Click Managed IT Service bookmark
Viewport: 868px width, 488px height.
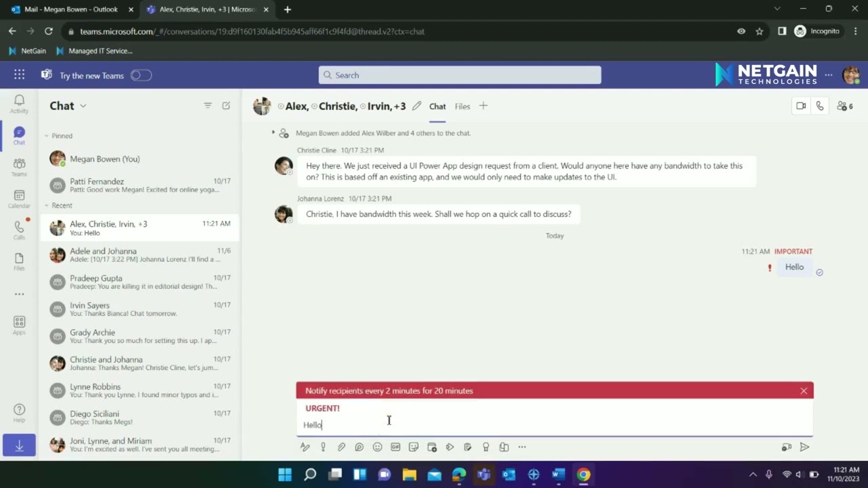tap(94, 51)
